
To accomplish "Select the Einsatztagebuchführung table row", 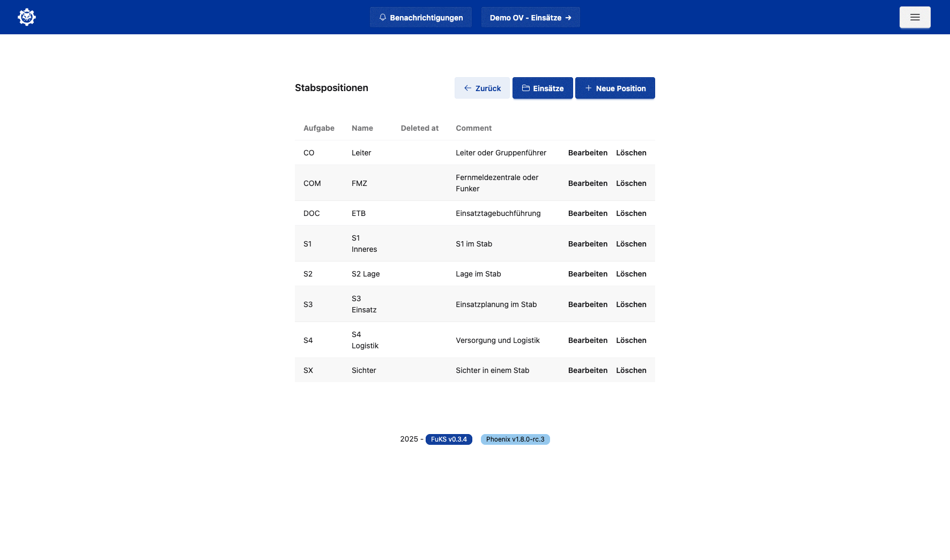I will pyautogui.click(x=498, y=213).
